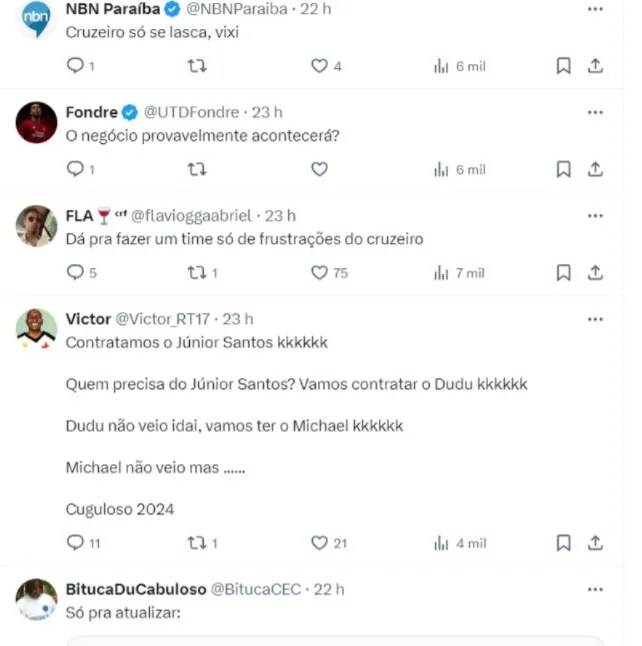This screenshot has height=646, width=642.
Task: Bookmark Fondre's tweet
Action: pos(563,169)
